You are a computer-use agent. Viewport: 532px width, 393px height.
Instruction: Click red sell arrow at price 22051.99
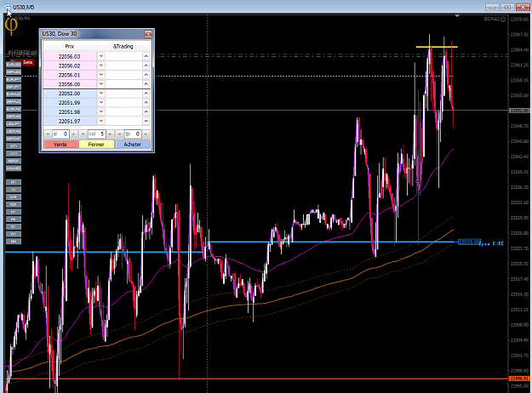101,102
